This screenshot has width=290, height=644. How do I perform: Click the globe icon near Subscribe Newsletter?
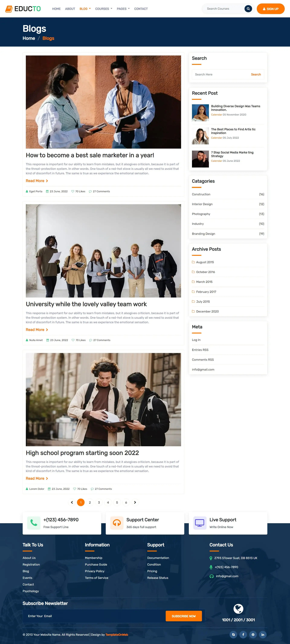point(238,609)
